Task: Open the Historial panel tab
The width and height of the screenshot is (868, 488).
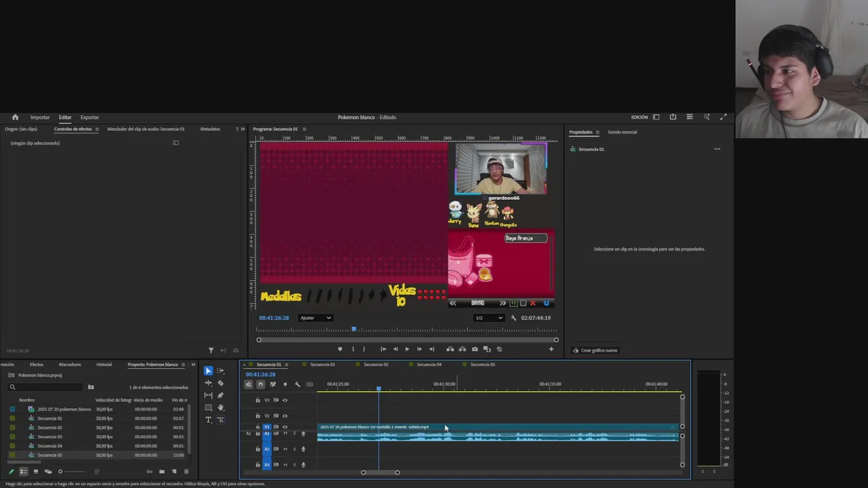Action: tap(104, 365)
